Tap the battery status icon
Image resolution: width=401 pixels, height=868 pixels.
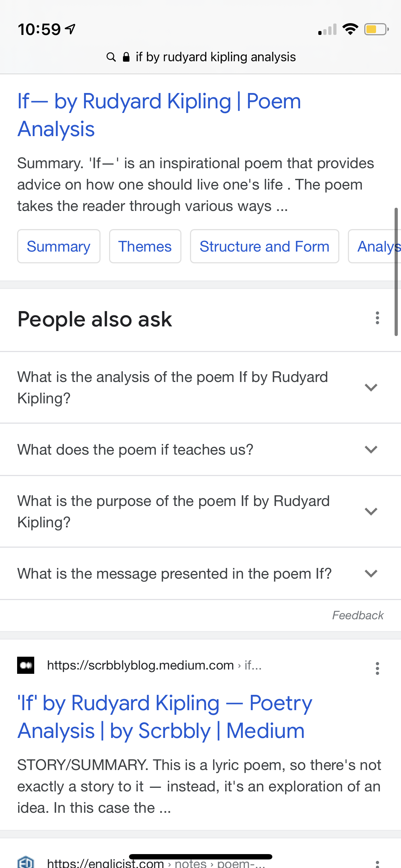(376, 29)
